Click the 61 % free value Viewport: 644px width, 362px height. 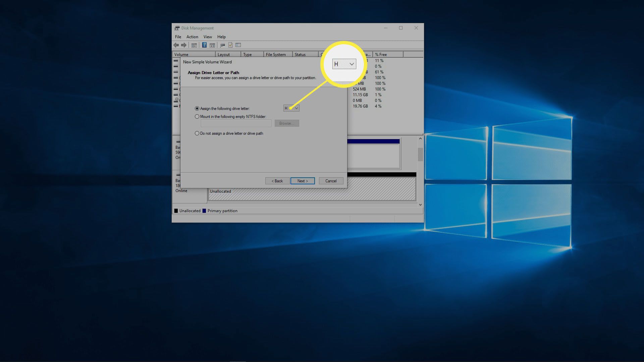(x=379, y=72)
